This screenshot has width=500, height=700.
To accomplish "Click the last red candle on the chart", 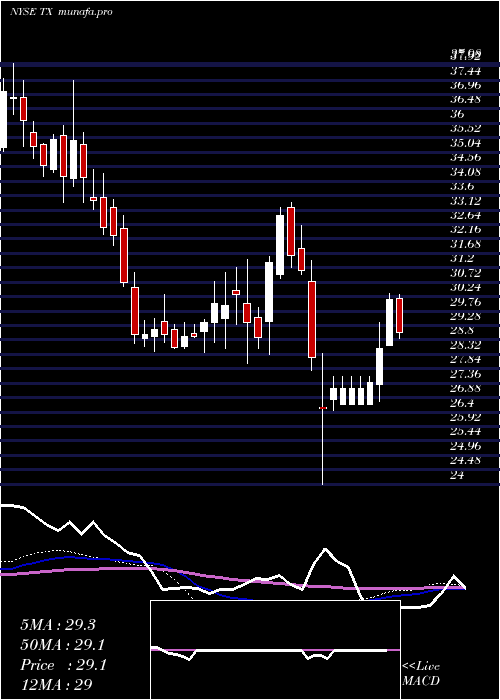I will 399,316.
